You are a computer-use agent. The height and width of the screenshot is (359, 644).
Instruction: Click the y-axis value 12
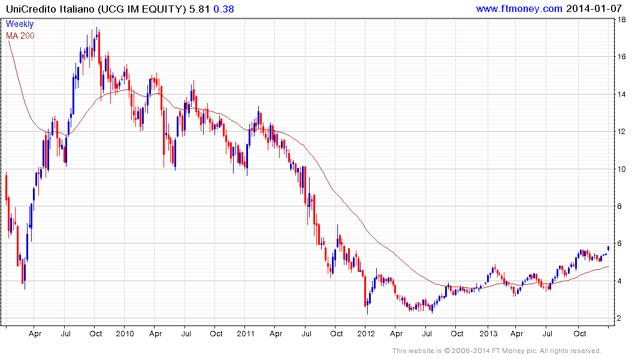[x=622, y=132]
